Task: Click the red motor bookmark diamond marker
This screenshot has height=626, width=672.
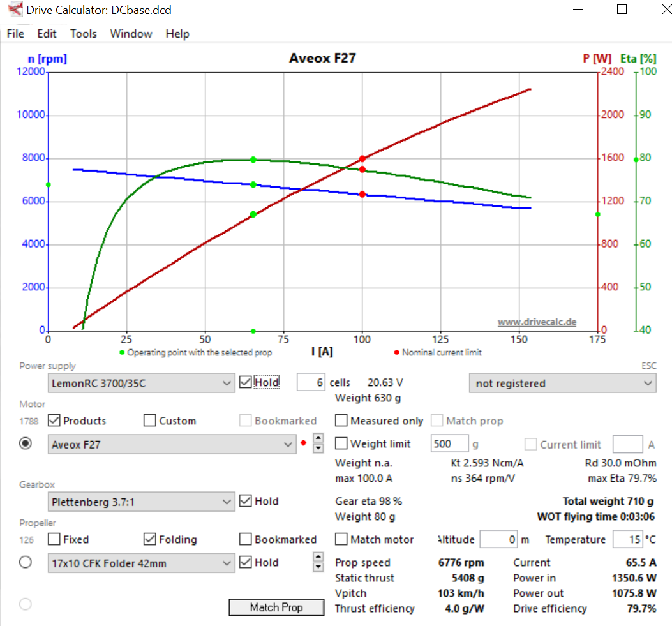Action: (303, 443)
